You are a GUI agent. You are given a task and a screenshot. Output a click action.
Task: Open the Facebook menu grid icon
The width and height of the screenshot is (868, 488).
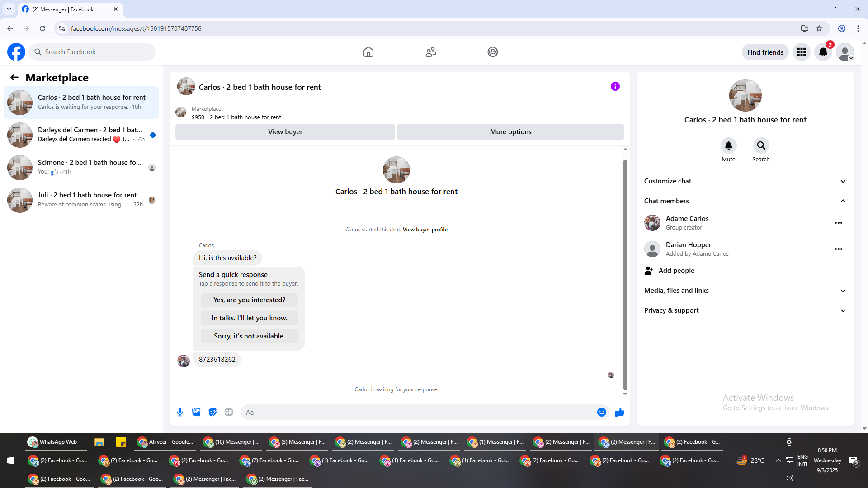click(802, 52)
